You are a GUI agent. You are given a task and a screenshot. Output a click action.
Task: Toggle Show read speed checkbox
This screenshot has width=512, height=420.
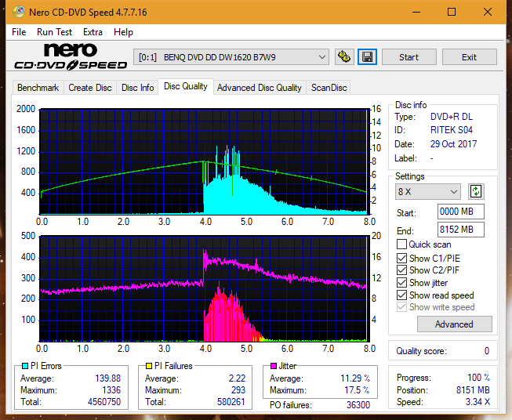pyautogui.click(x=401, y=295)
